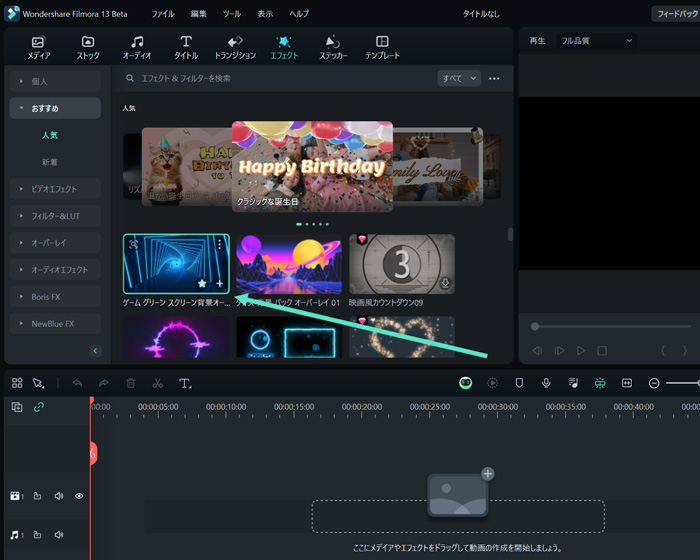This screenshot has height=560, width=700.
Task: Open the three-dot more options menu
Action: pos(494,79)
